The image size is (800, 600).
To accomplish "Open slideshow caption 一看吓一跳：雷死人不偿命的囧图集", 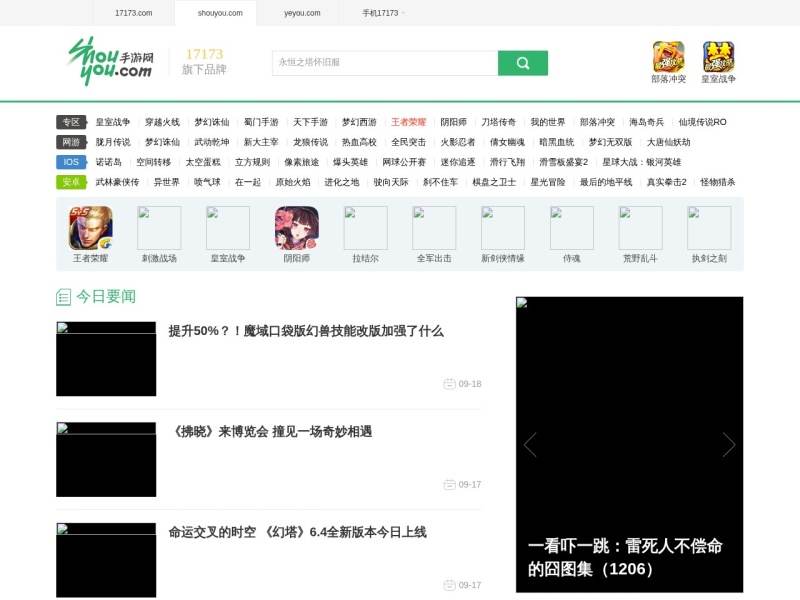I will pyautogui.click(x=625, y=557).
